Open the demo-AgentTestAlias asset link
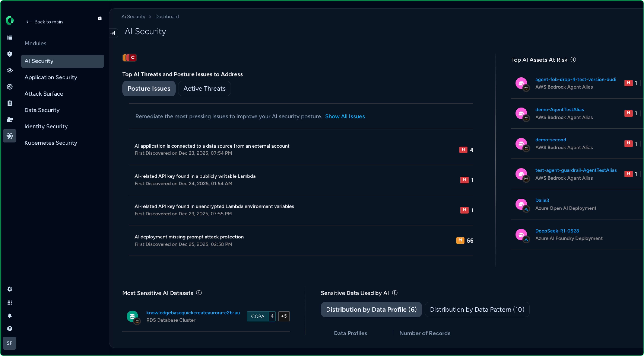The width and height of the screenshot is (644, 356). coord(559,110)
